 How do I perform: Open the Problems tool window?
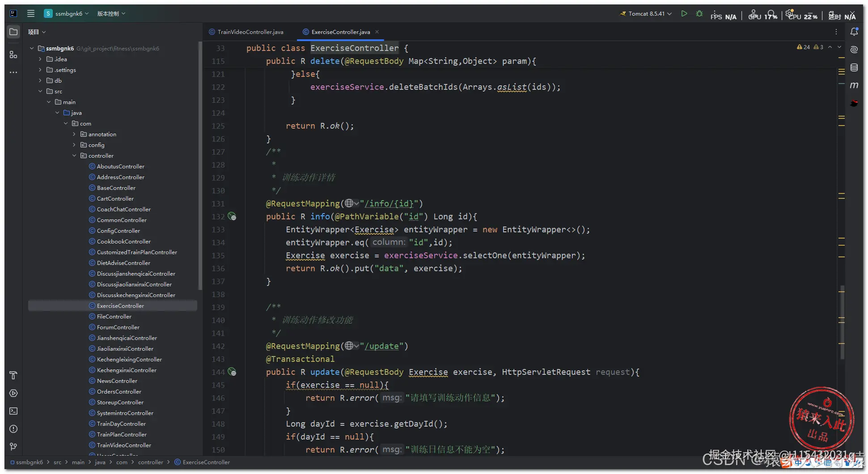point(13,429)
